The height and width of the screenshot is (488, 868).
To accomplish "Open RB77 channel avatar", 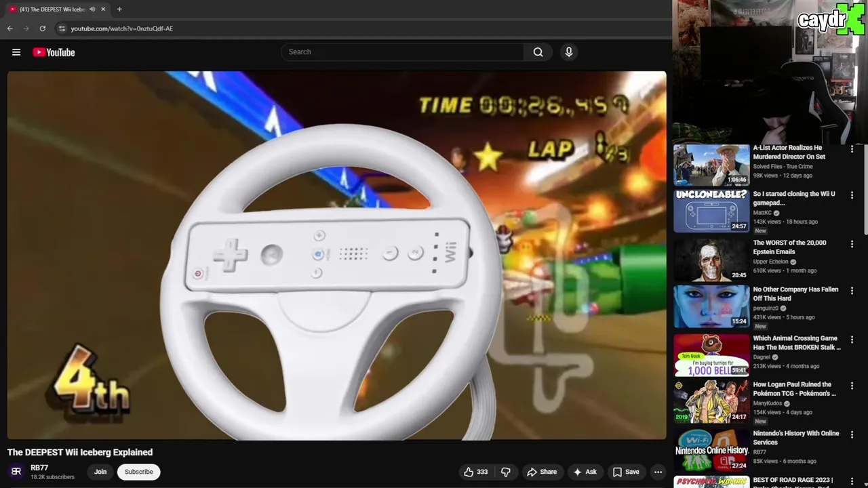I will click(16, 472).
